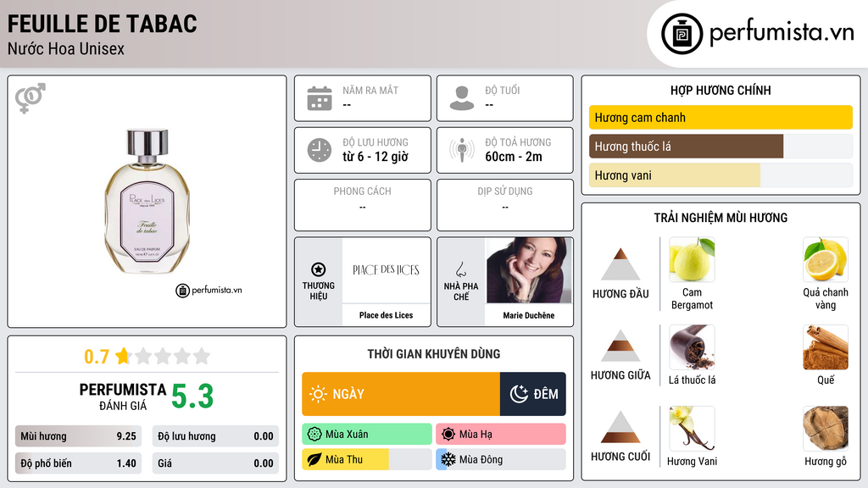
Task: Click the perfumista.vn site name text
Action: click(x=782, y=33)
